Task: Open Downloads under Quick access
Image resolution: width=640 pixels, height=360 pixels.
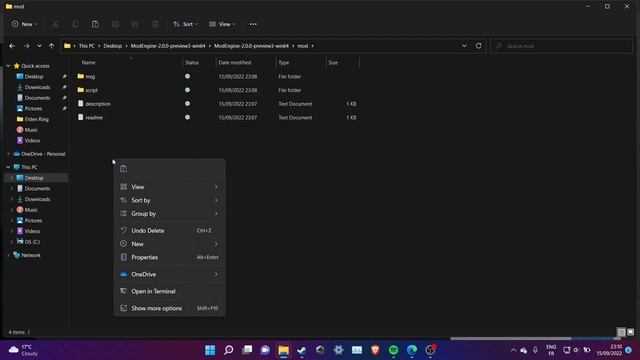Action: (33, 87)
